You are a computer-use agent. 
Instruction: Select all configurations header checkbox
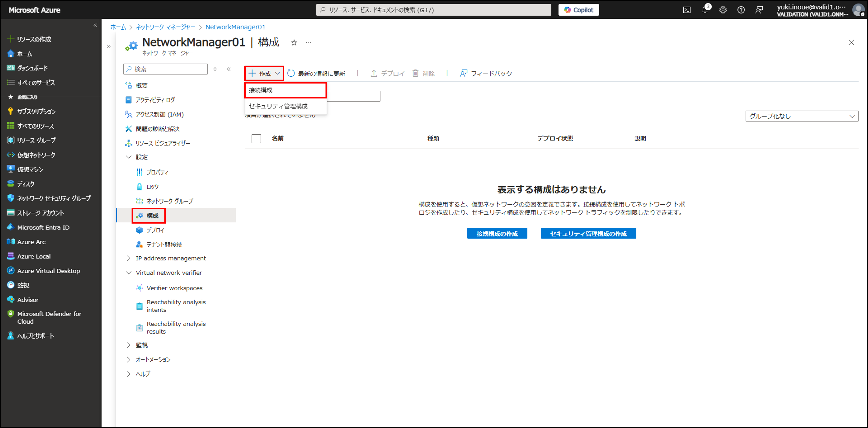coord(256,138)
